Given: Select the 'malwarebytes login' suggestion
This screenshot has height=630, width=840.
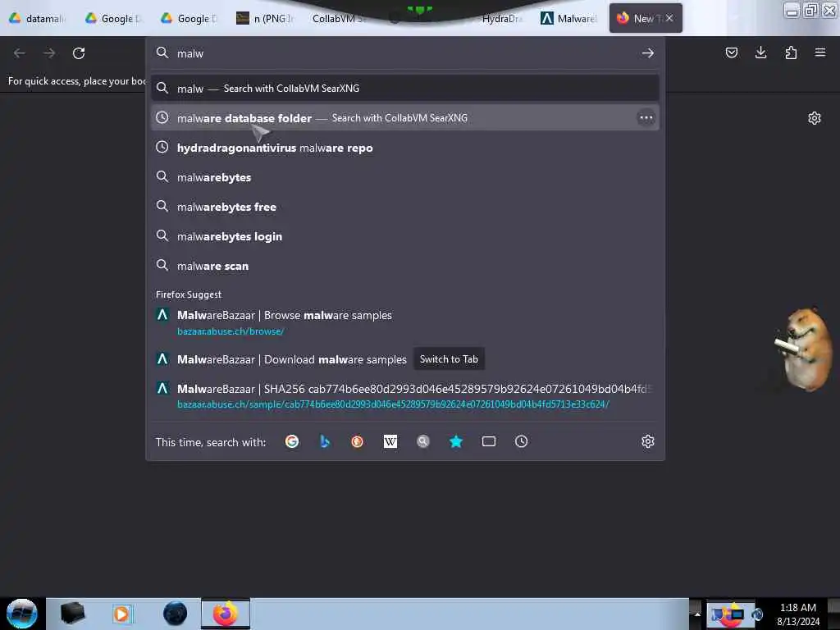Looking at the screenshot, I should click(404, 235).
